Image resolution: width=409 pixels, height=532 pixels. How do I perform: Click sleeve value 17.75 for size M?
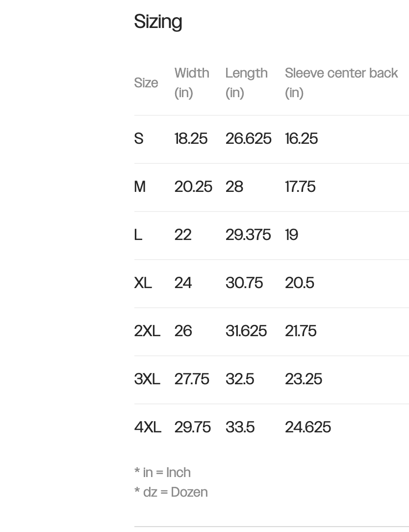(x=301, y=187)
